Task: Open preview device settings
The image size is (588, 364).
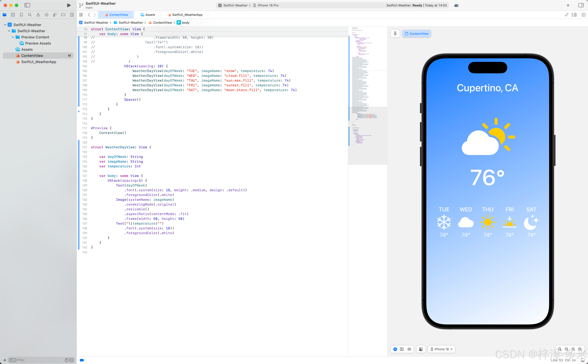Action: 421,349
